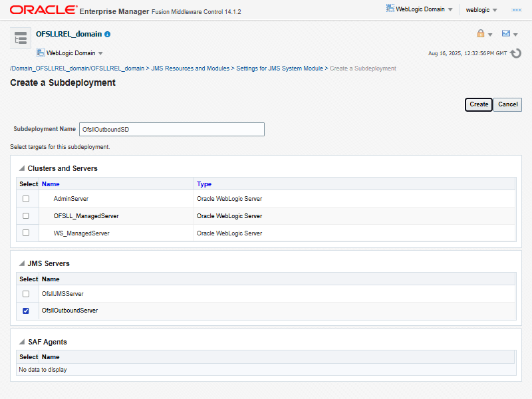Open the dropdown arrow beside chart icon

[x=515, y=35]
